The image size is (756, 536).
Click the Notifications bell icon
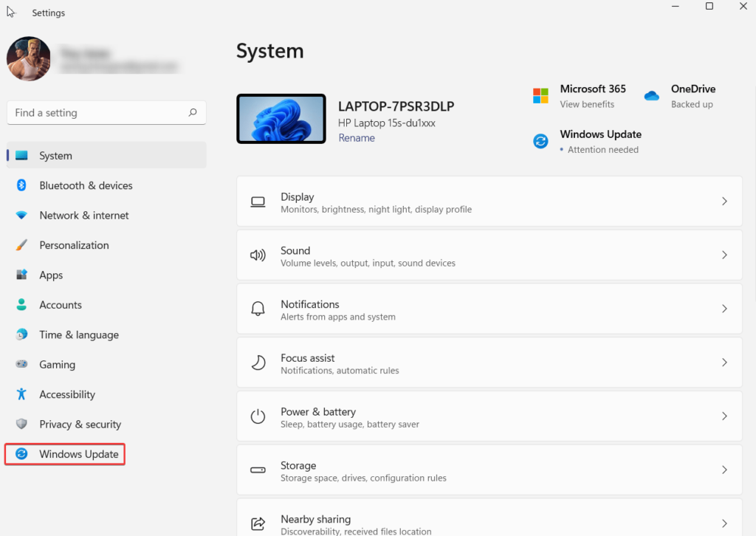[x=258, y=309]
